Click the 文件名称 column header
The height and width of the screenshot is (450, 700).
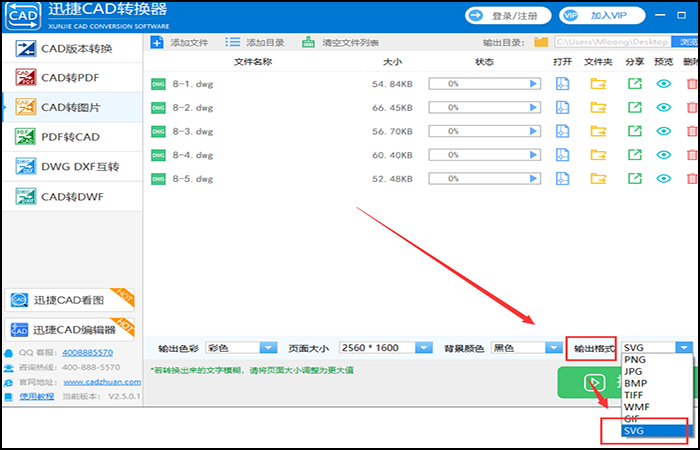(253, 62)
